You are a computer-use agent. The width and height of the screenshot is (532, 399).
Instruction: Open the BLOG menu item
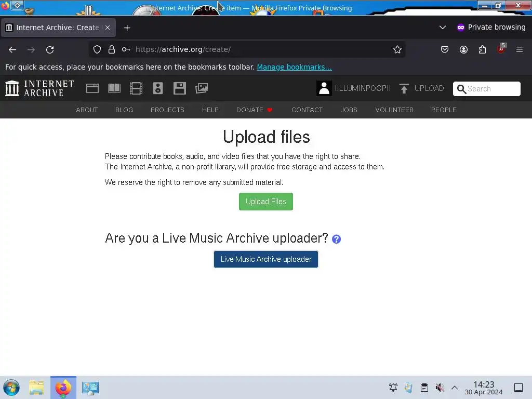coord(124,110)
